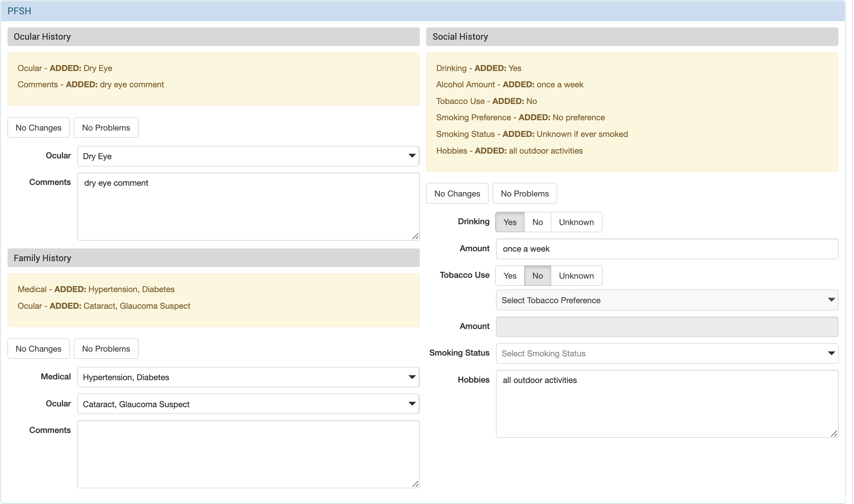Click the Hobbies text area
Image resolution: width=854 pixels, height=504 pixels.
(667, 404)
